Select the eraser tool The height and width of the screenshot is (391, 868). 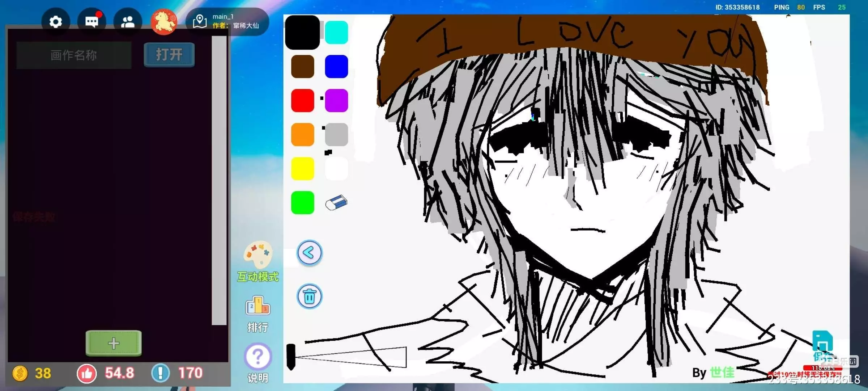(x=336, y=202)
